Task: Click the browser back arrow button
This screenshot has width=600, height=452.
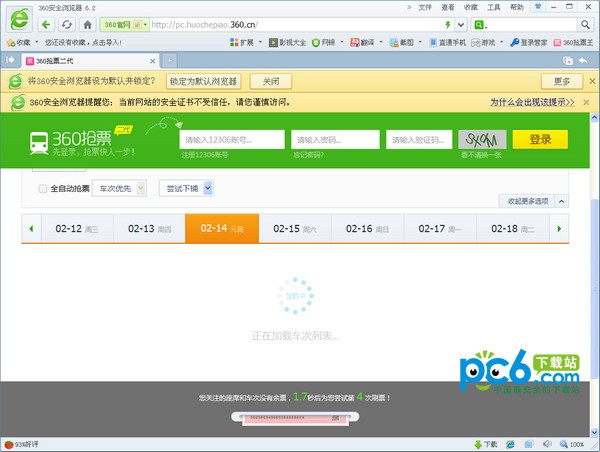Action: pyautogui.click(x=46, y=25)
